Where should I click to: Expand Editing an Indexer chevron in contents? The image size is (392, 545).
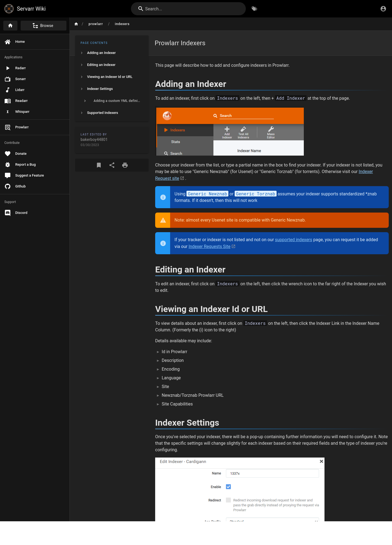(82, 65)
